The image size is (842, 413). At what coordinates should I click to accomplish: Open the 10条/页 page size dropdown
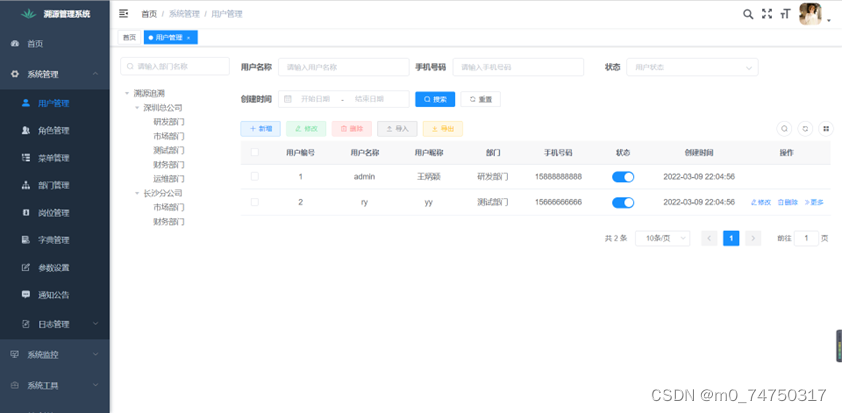(x=662, y=238)
